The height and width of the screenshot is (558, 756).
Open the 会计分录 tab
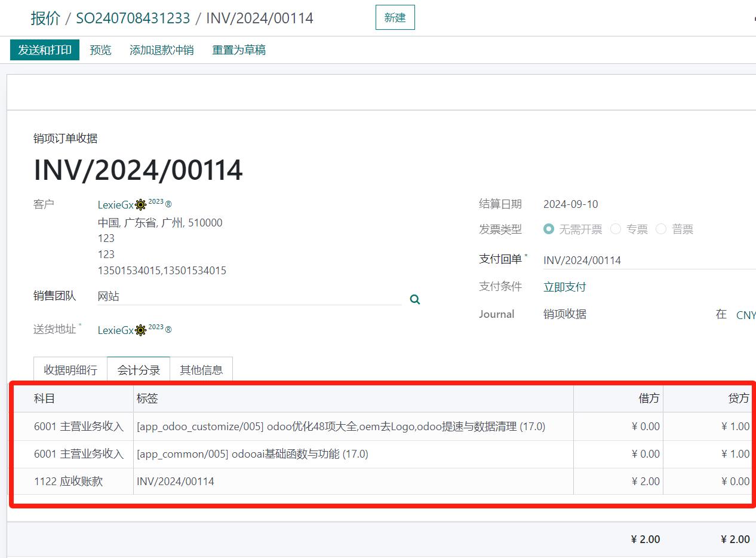pyautogui.click(x=139, y=370)
